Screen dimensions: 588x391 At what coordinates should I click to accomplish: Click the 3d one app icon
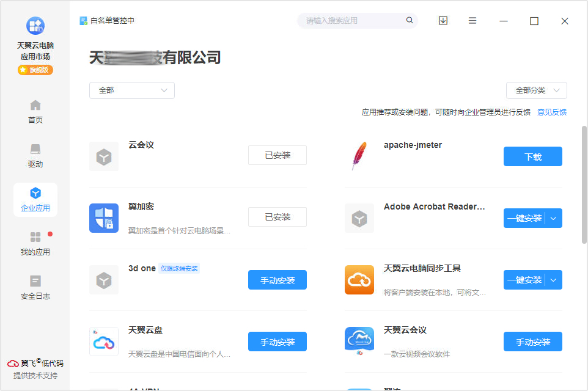coord(104,280)
